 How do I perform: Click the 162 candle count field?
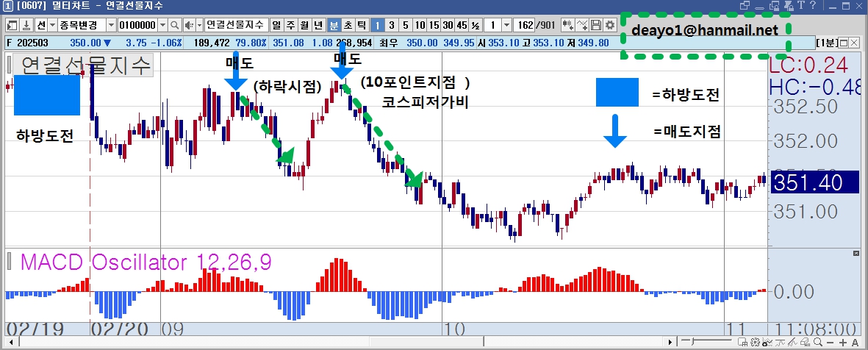[x=524, y=25]
